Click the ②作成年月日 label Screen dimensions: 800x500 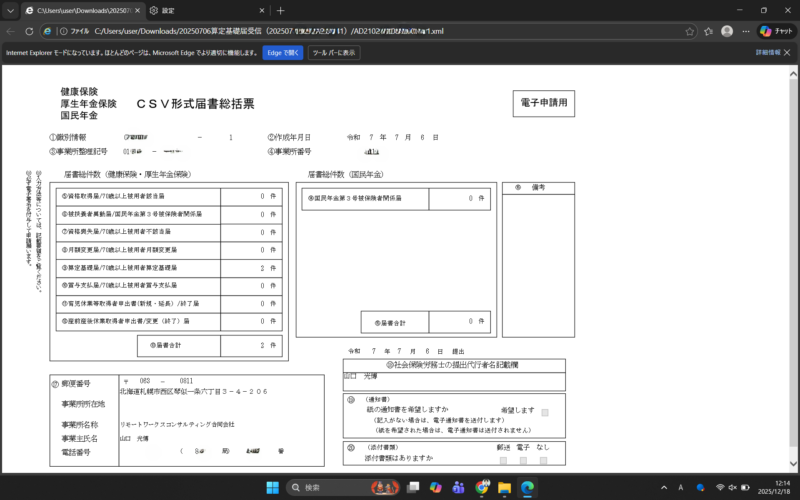(289, 137)
